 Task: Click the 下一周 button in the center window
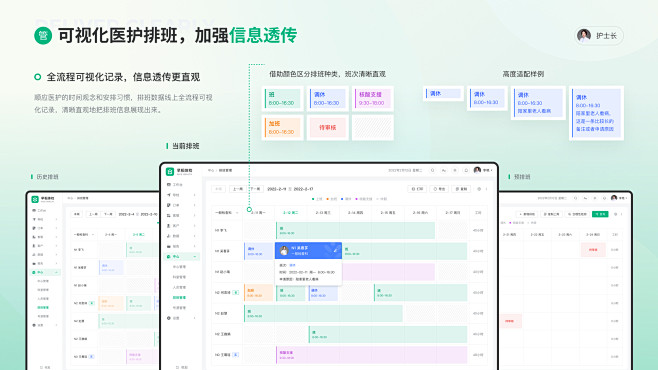pos(256,189)
